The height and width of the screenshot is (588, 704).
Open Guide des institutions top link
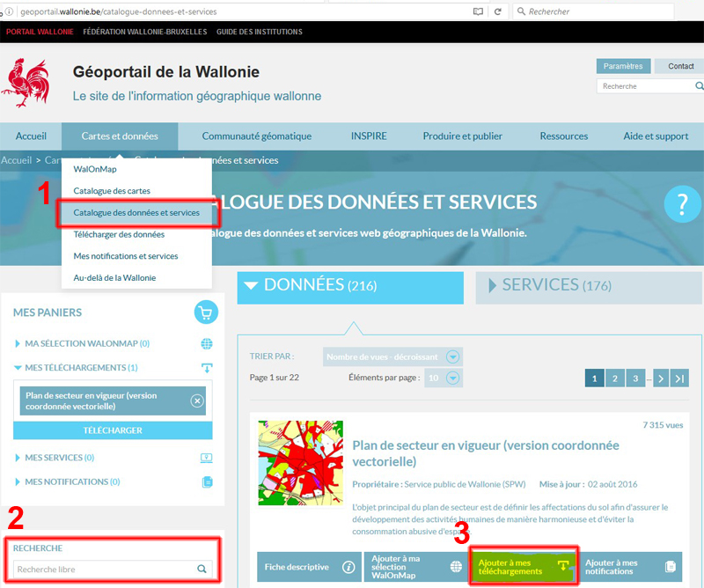260,32
